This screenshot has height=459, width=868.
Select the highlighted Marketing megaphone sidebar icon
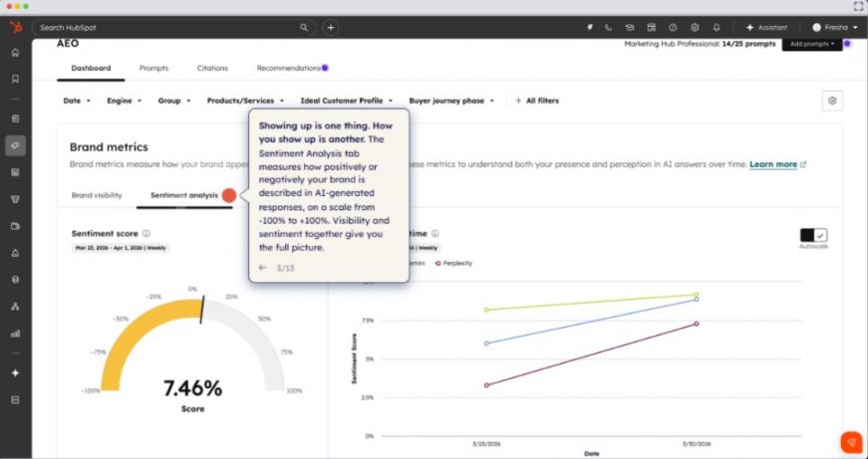(x=16, y=145)
